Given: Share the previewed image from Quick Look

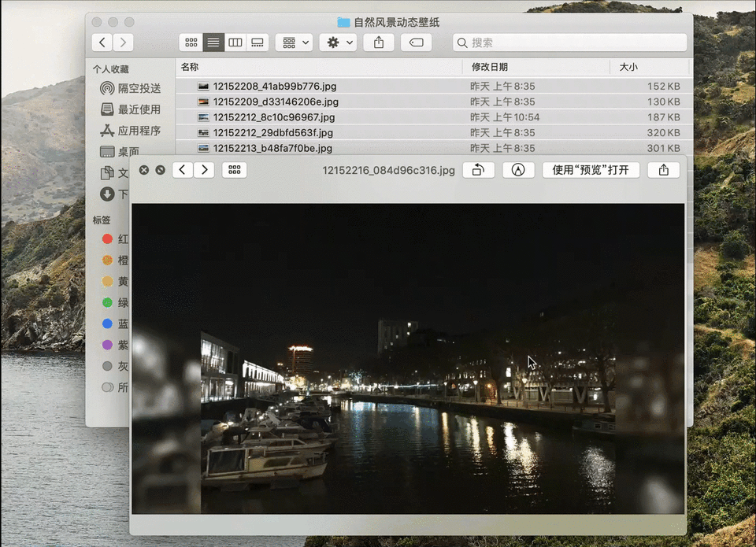Looking at the screenshot, I should [663, 170].
